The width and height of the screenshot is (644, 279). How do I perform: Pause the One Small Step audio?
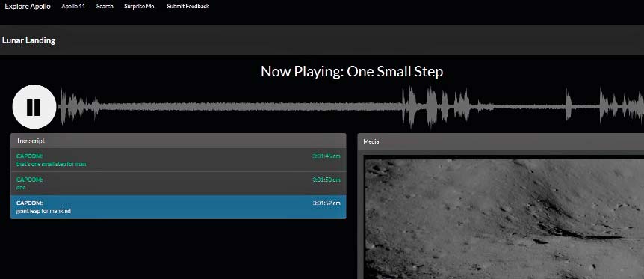[34, 107]
